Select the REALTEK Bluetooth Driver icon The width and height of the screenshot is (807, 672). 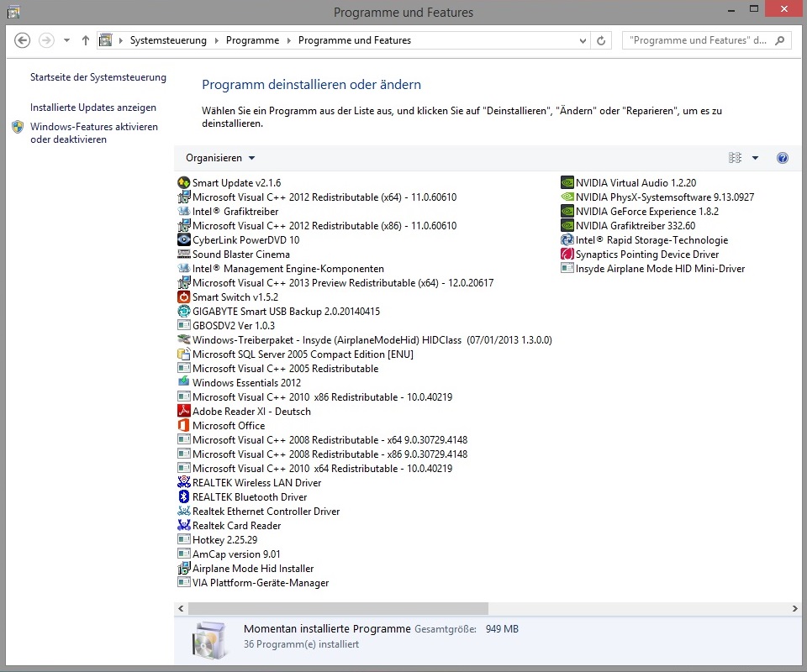(x=185, y=497)
